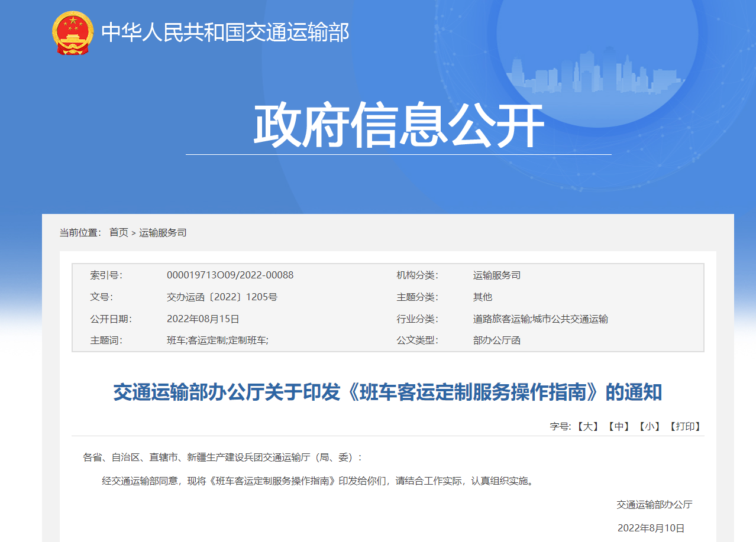756x542 pixels.
Task: Click the 政府信息公开 banner heading
Action: coord(398,126)
